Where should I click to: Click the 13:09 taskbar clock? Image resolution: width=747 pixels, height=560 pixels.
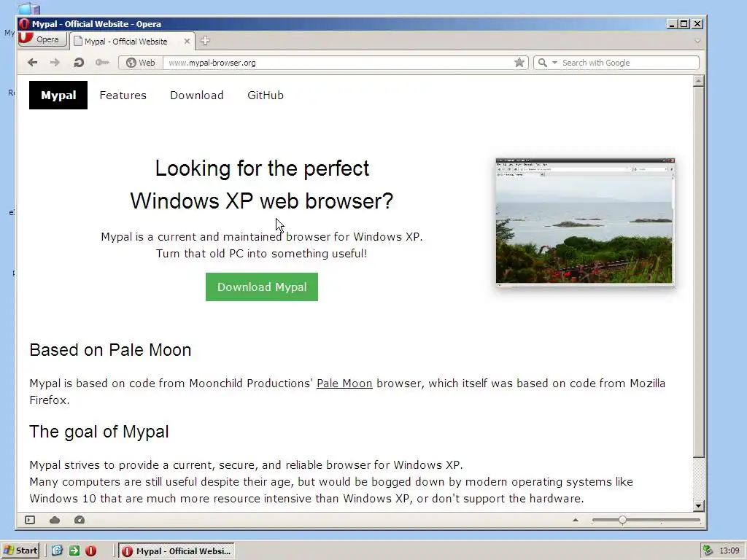[x=729, y=551]
